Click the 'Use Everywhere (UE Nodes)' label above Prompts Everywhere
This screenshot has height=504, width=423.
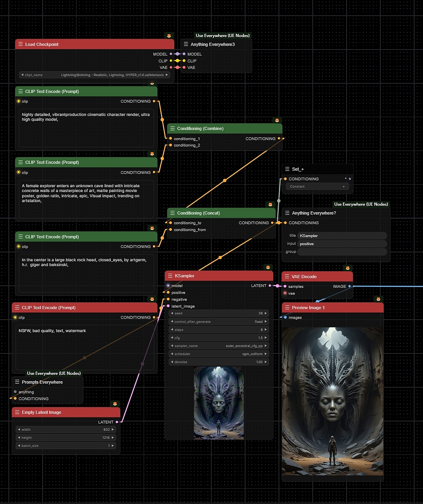pos(54,373)
